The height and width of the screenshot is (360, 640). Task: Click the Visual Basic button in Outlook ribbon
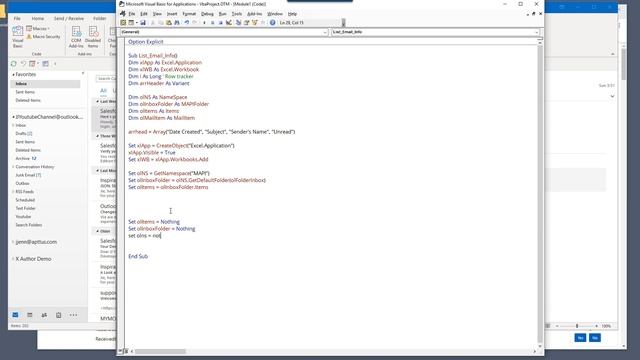click(x=18, y=37)
